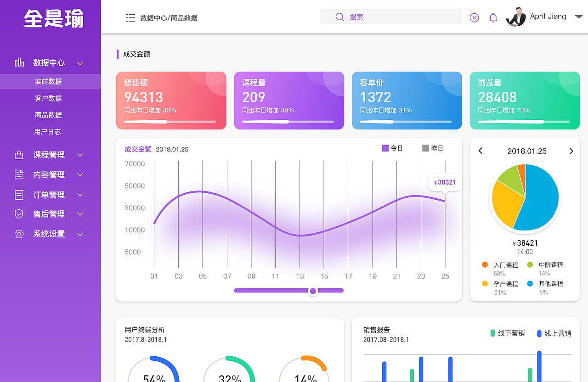Viewport: 588px width, 382px height.
Task: Toggle 线上营销 blue legend marker
Action: (x=539, y=334)
